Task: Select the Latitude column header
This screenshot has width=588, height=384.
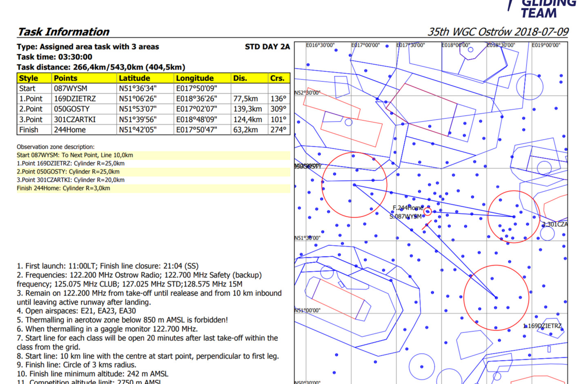Action: pyautogui.click(x=134, y=78)
